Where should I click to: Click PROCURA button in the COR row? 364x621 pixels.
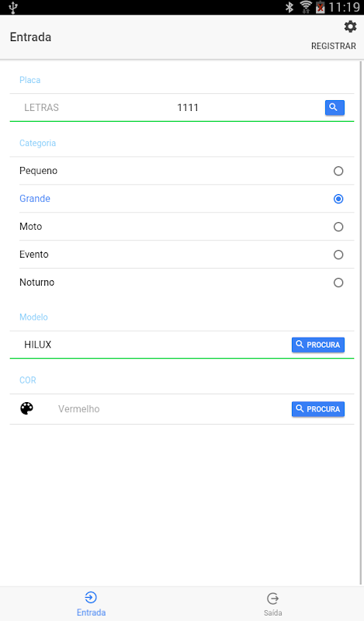[x=318, y=409]
